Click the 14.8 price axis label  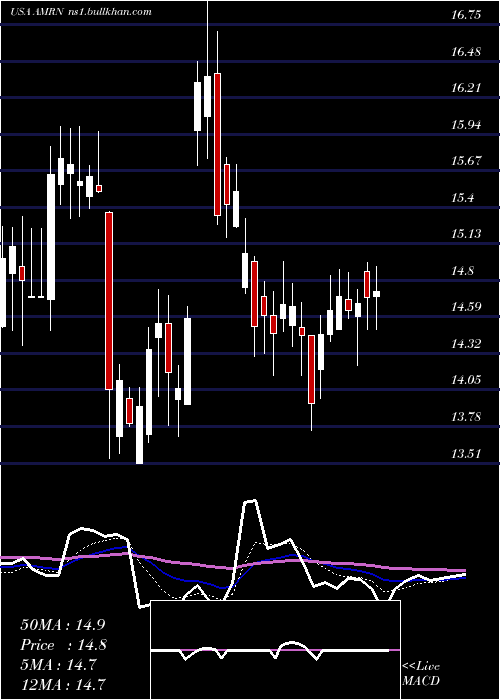point(462,271)
